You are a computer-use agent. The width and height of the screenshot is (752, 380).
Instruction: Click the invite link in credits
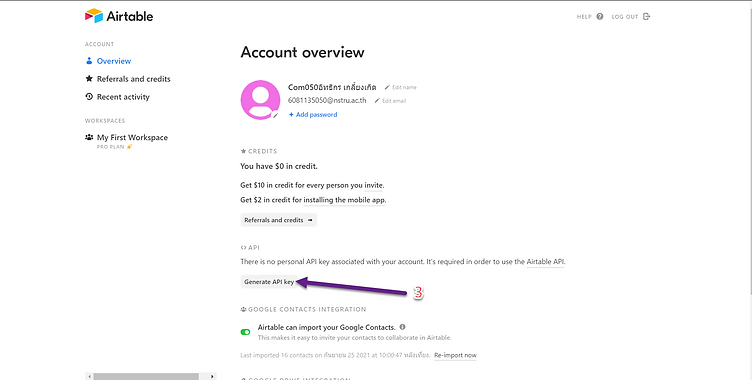pyautogui.click(x=374, y=185)
